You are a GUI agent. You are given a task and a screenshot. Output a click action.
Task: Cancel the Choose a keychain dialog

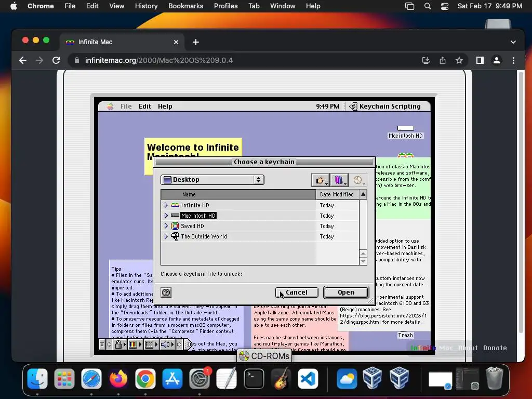click(297, 292)
